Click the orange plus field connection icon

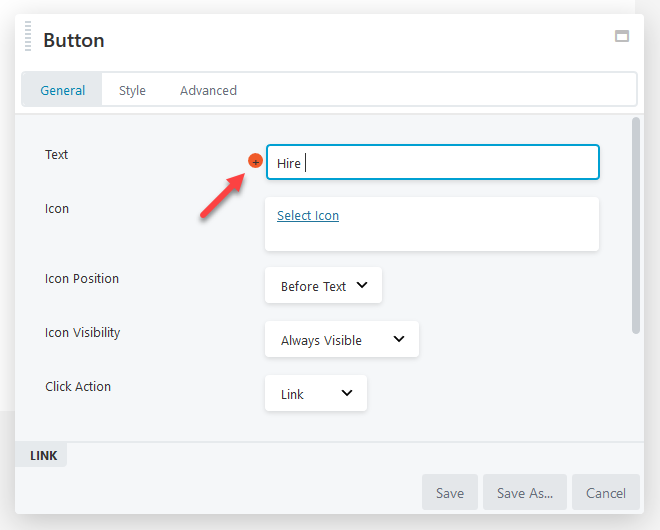pos(255,161)
